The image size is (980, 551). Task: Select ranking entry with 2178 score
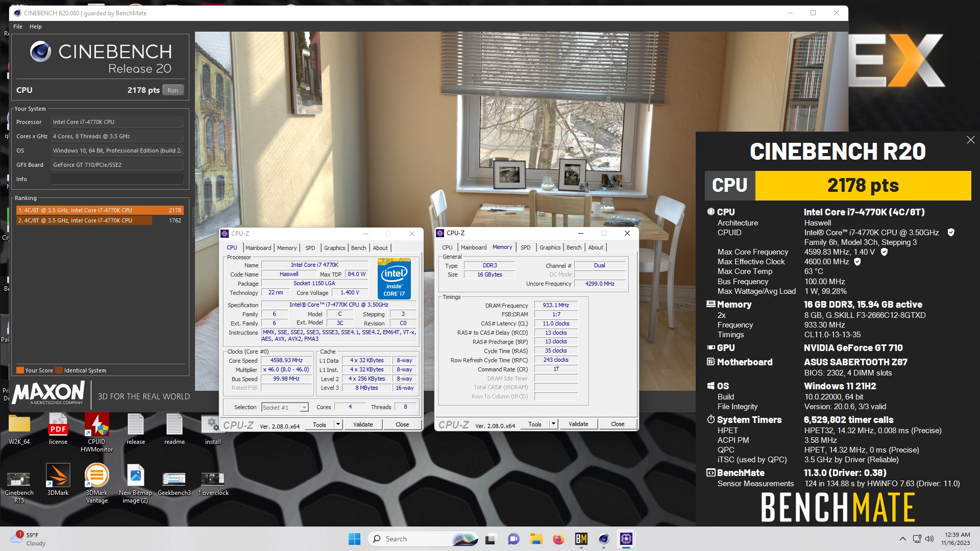click(x=100, y=210)
